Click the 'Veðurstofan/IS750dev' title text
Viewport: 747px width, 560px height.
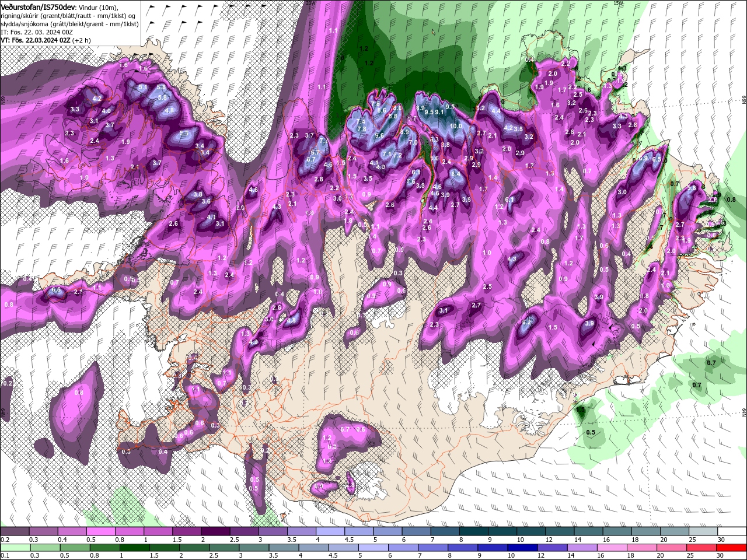[38, 6]
